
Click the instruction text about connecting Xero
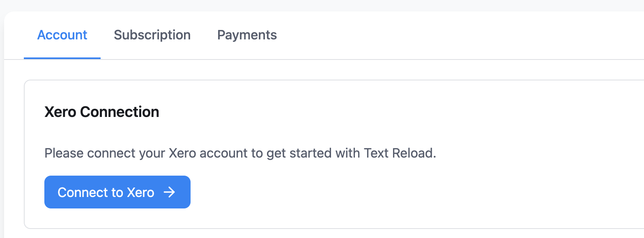tap(240, 153)
